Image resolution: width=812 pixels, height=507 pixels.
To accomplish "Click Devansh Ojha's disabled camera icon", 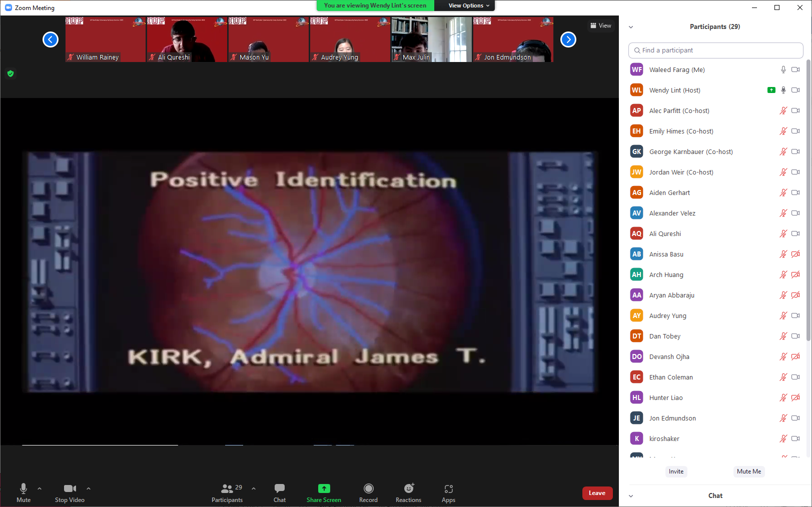I will coord(795,356).
